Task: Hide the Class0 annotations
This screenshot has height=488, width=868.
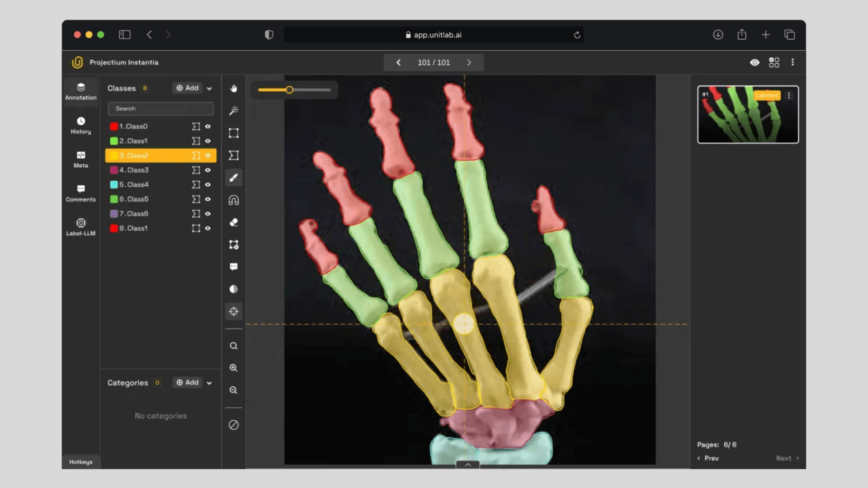Action: pos(208,127)
